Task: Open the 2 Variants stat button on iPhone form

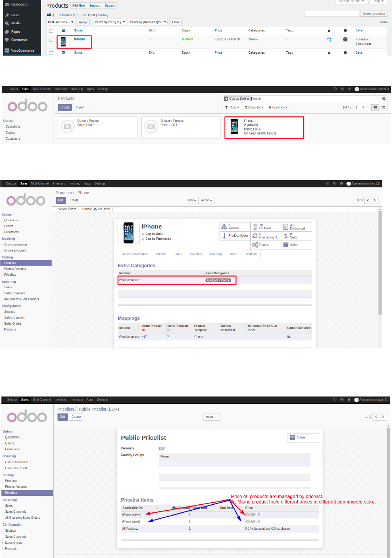Action: pos(235,227)
